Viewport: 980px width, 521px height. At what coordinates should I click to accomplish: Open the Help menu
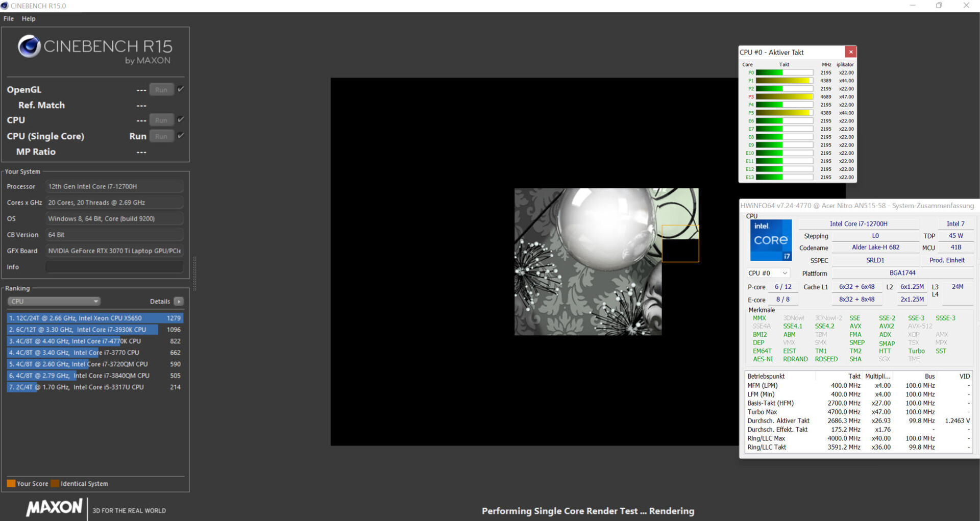29,18
